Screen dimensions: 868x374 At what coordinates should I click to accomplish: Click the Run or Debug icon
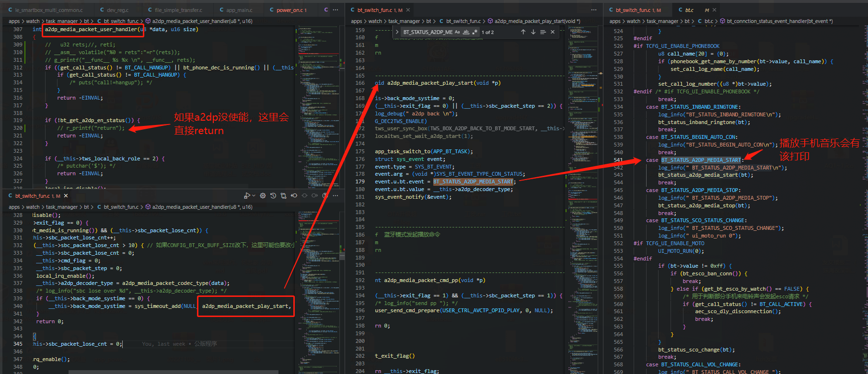pos(246,196)
